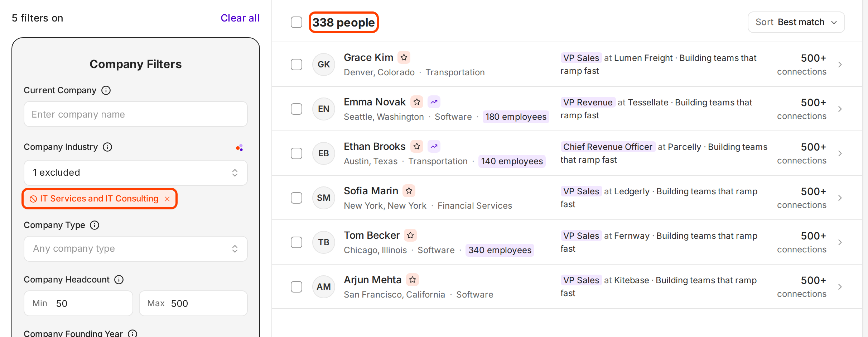
Task: Check the box for Tom Becker
Action: click(x=296, y=242)
